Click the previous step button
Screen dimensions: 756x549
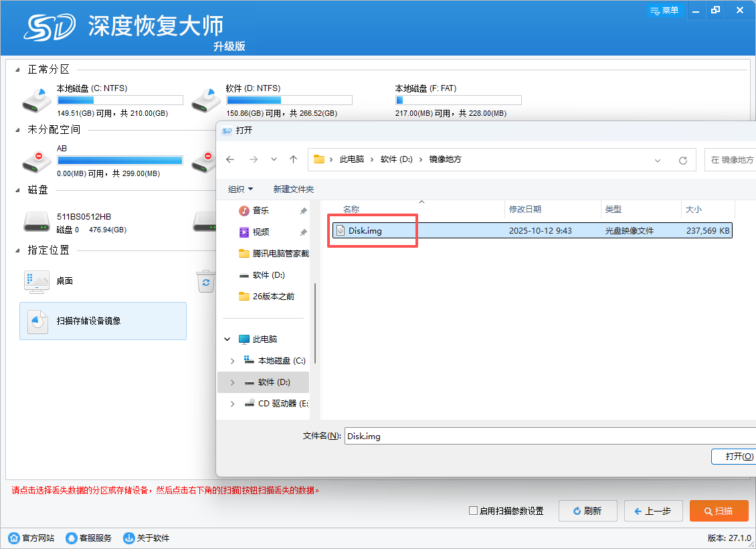pyautogui.click(x=653, y=511)
